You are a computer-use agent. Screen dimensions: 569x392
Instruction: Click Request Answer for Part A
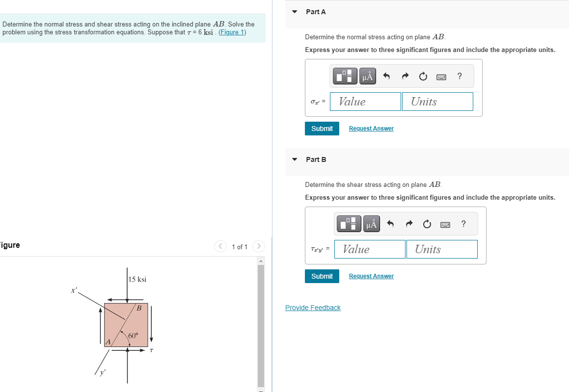371,129
